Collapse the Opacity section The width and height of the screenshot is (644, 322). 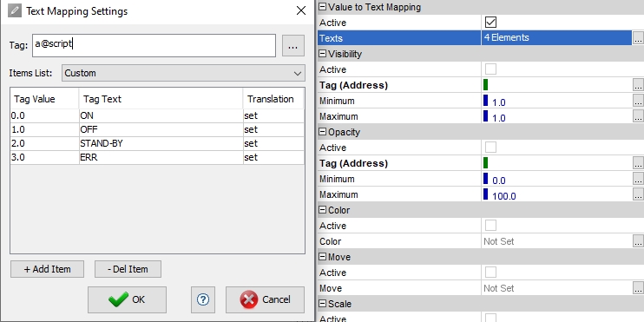[x=322, y=132]
